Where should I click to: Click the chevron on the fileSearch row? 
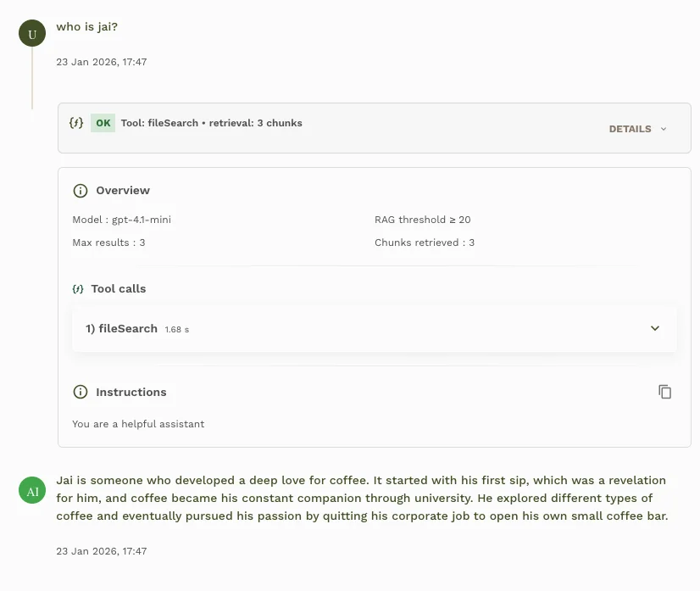coord(654,328)
